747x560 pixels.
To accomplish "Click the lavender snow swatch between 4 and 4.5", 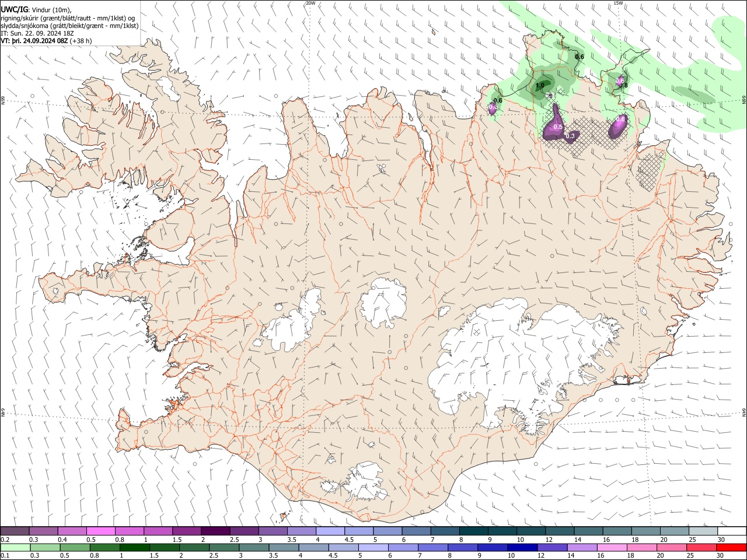I will (x=330, y=531).
